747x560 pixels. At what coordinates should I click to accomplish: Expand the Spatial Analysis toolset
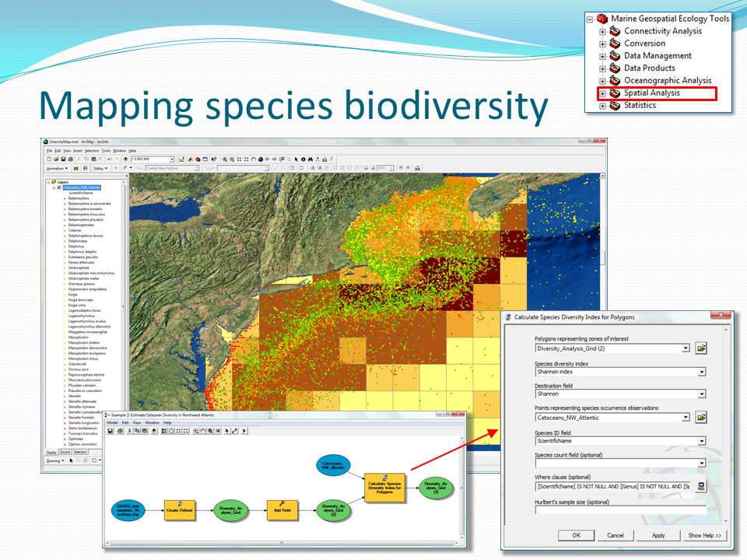tap(602, 94)
